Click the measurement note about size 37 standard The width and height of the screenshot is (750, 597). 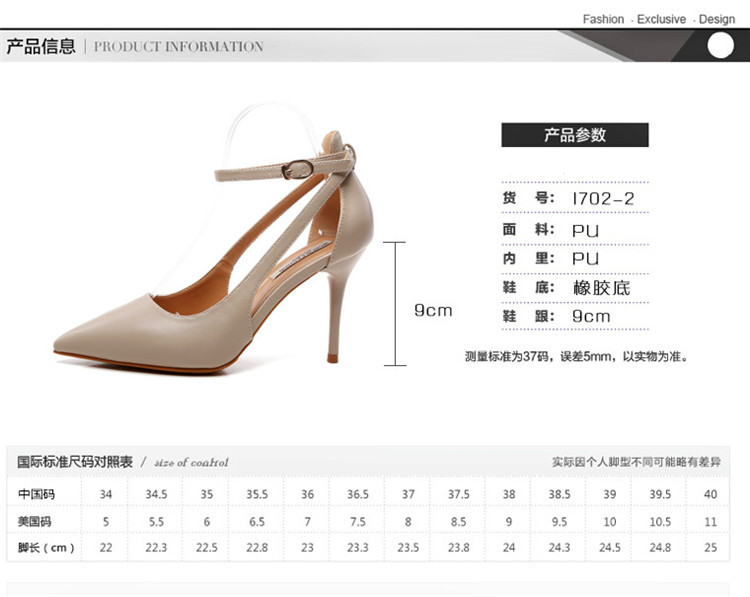click(x=577, y=356)
